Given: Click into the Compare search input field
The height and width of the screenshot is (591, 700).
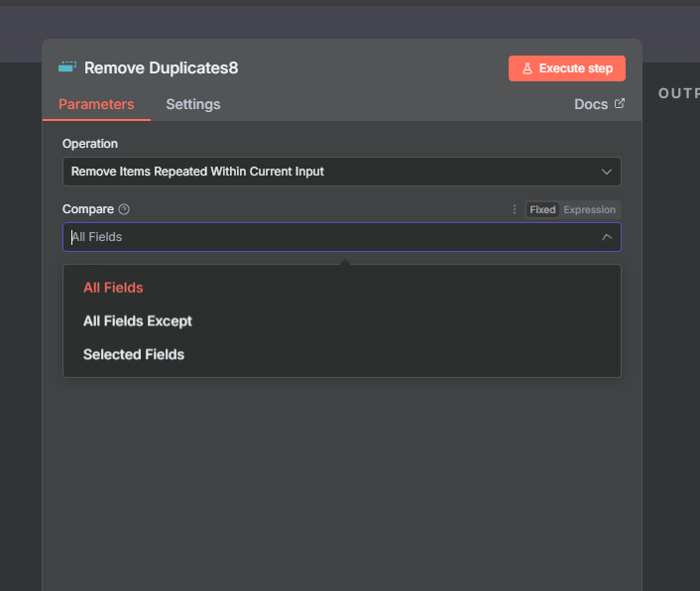Looking at the screenshot, I should click(327, 237).
